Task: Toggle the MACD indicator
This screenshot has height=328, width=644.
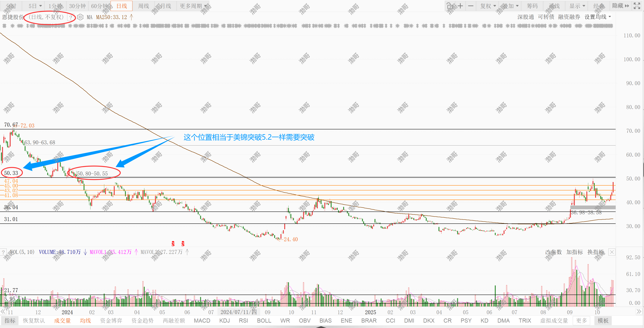Action: 202,321
